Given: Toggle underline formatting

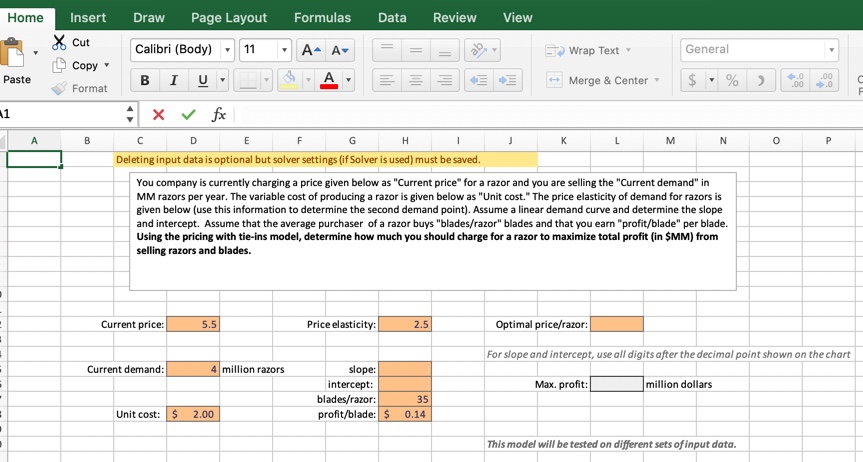Looking at the screenshot, I should [x=203, y=80].
